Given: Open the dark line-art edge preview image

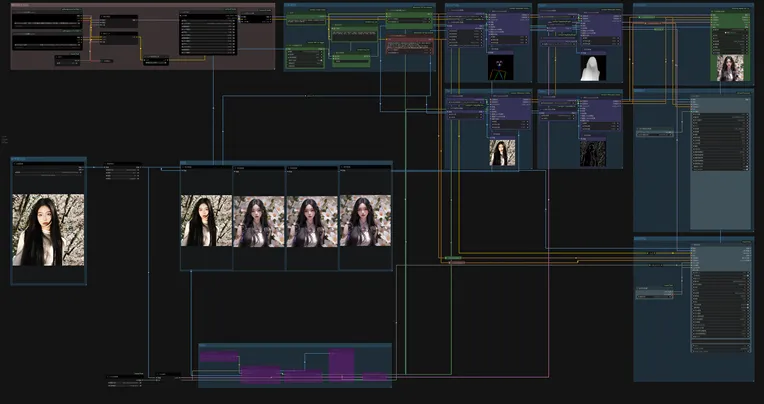Looking at the screenshot, I should tap(594, 153).
